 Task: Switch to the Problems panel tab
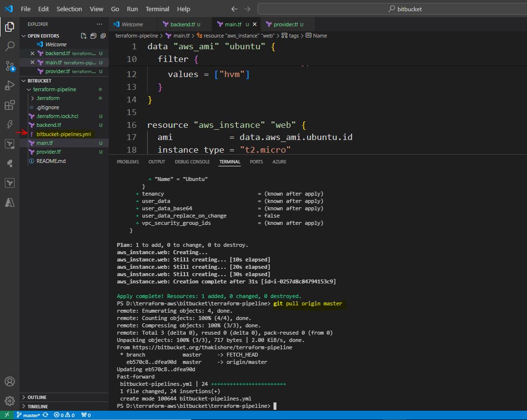click(x=128, y=161)
